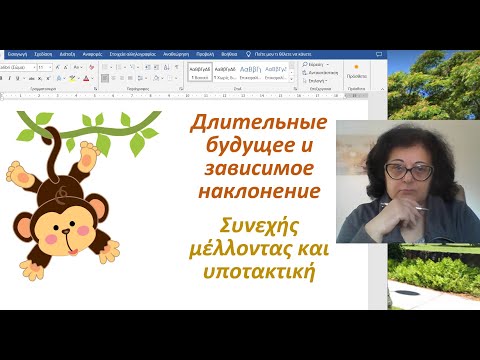Toggle strikethrough formatting

pos(32,78)
